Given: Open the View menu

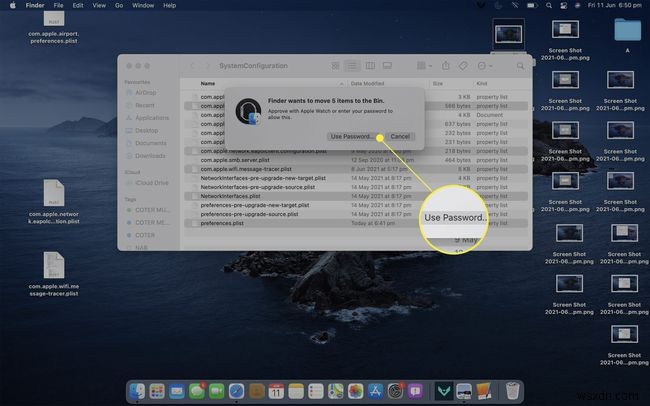Looking at the screenshot, I should [x=99, y=5].
